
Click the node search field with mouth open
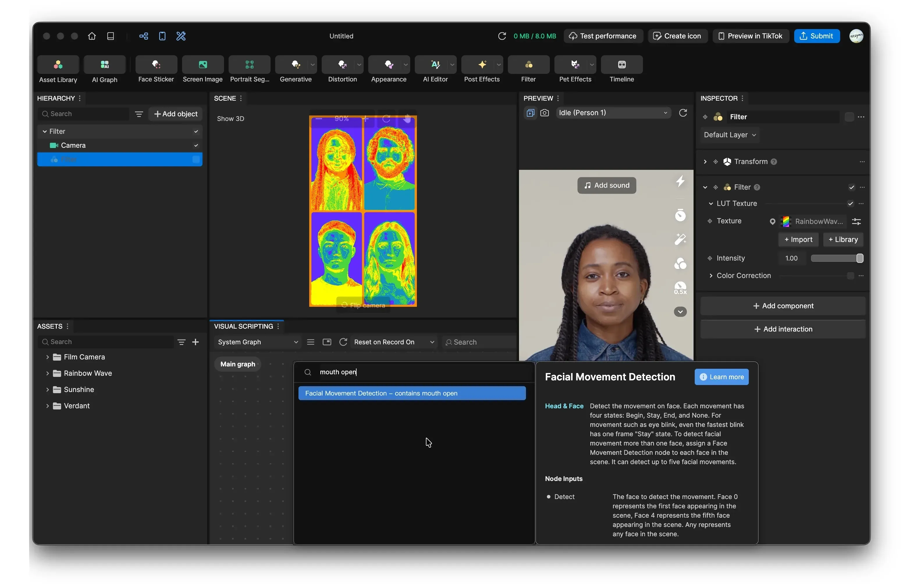[414, 372]
